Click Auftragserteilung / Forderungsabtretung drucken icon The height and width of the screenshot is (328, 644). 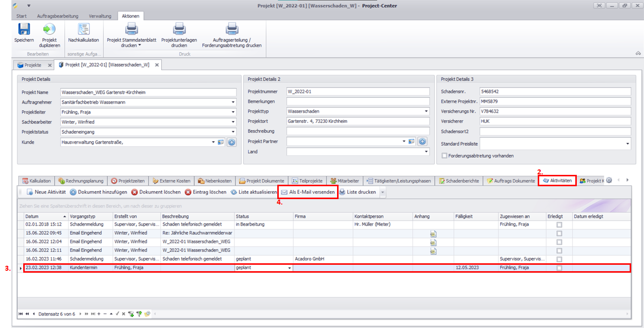(231, 30)
